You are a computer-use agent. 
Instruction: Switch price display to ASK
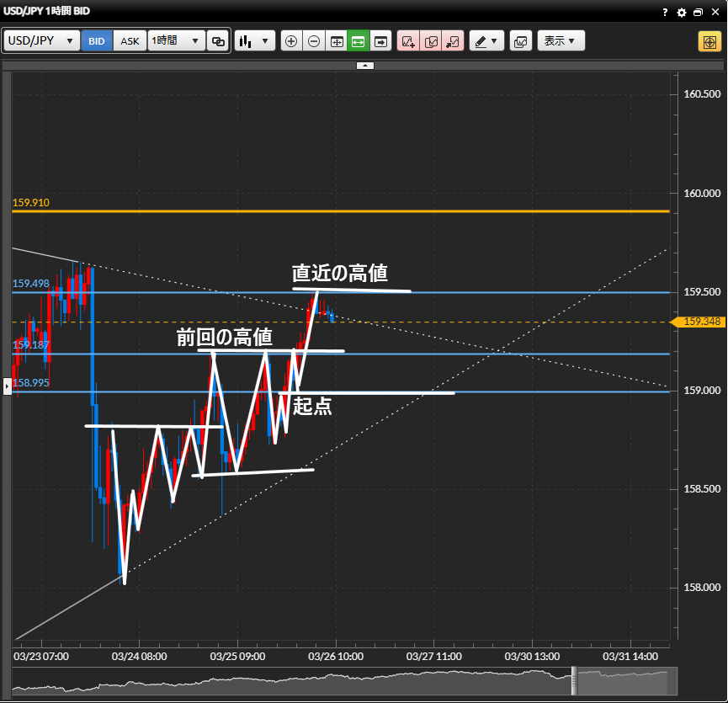[130, 41]
